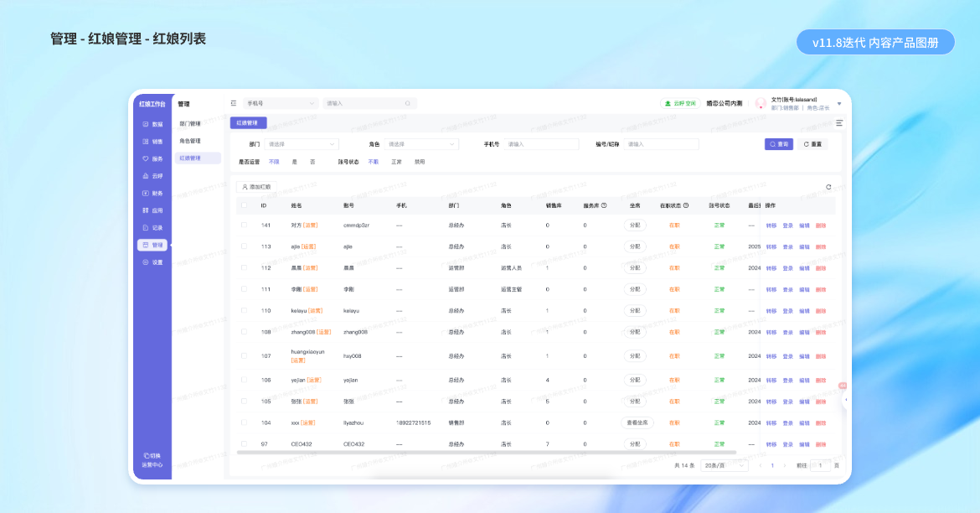Click the 添加红娘 button
Viewport: 980px width, 513px height.
click(x=256, y=187)
